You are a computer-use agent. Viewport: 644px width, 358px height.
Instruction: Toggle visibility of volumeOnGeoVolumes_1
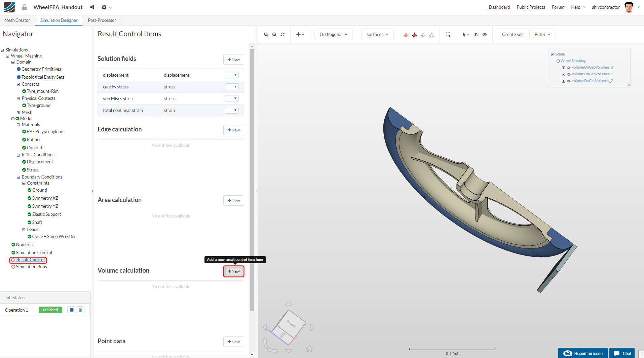pyautogui.click(x=569, y=74)
